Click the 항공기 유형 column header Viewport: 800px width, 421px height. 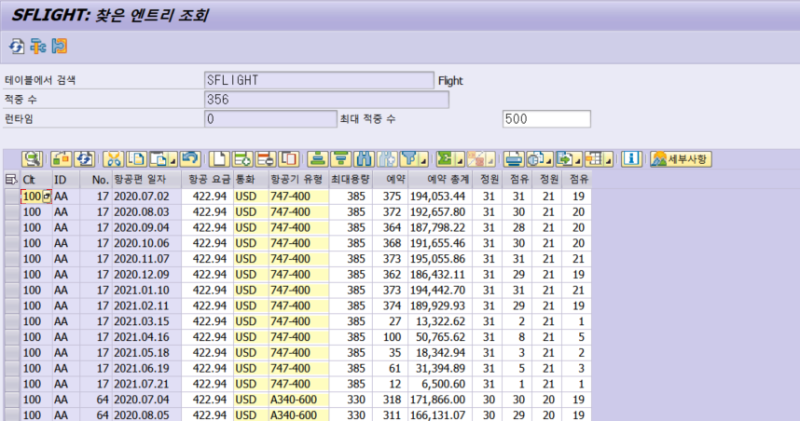tap(298, 180)
